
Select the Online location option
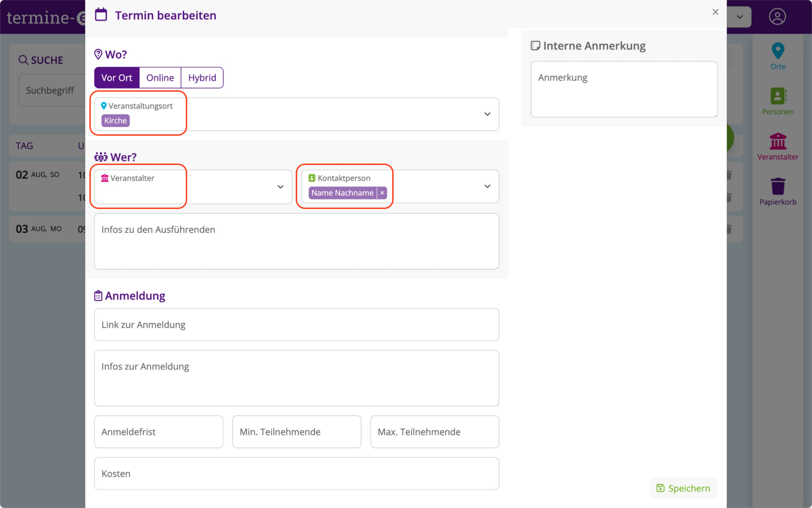pyautogui.click(x=160, y=78)
